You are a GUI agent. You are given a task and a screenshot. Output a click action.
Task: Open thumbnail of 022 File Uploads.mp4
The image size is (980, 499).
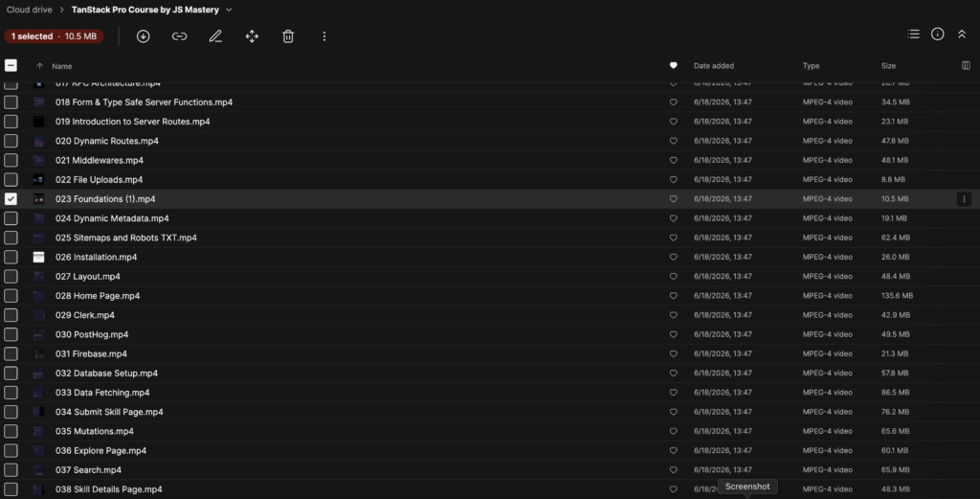[x=38, y=179]
